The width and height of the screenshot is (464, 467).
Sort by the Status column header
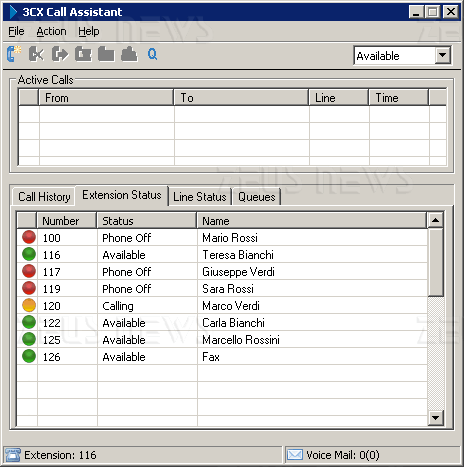tap(147, 221)
